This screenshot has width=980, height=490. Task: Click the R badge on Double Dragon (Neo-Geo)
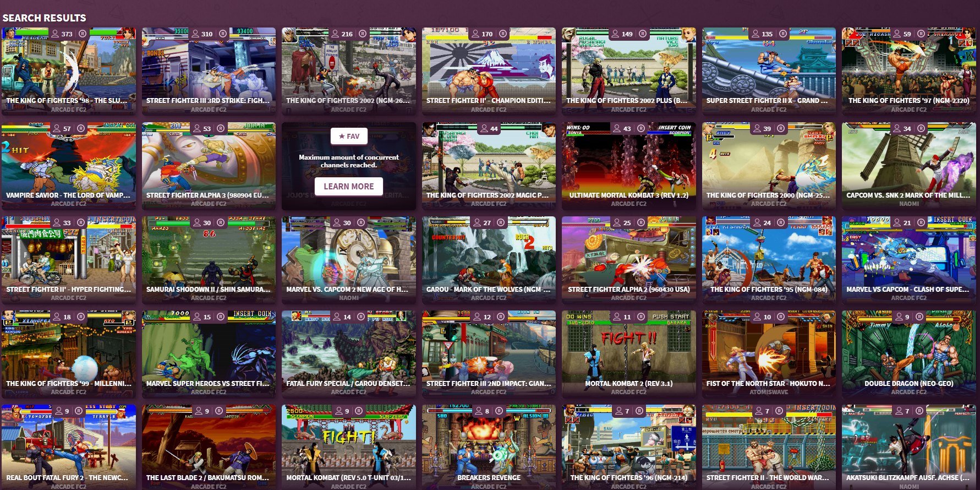pos(919,317)
